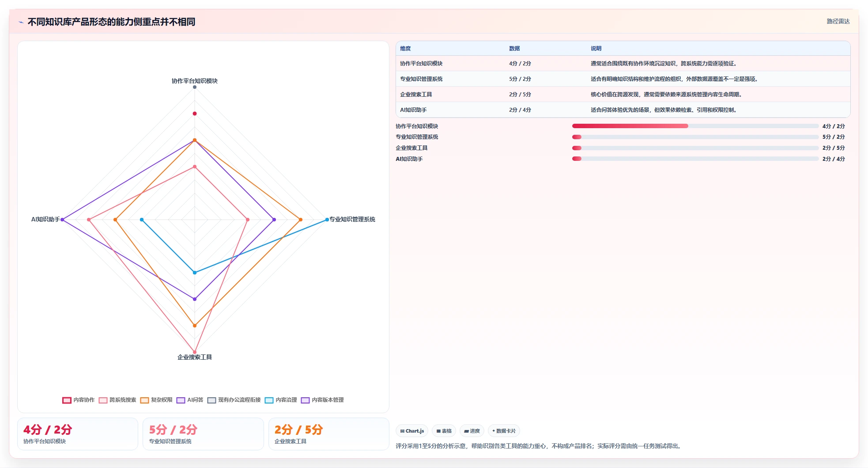Click the Chart.js tag chip
Image resolution: width=868 pixels, height=468 pixels.
(412, 431)
